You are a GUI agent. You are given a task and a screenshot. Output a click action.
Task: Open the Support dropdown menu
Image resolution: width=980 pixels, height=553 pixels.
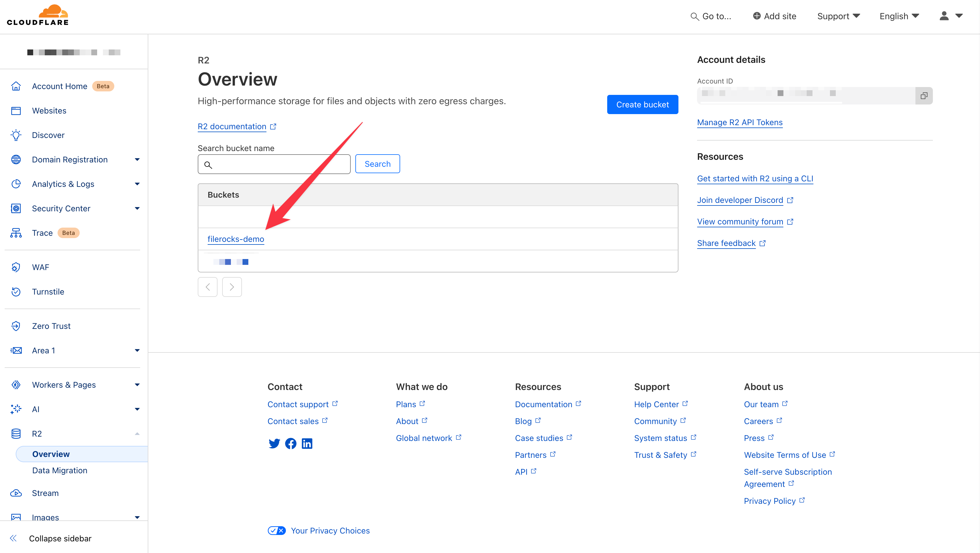pyautogui.click(x=838, y=16)
